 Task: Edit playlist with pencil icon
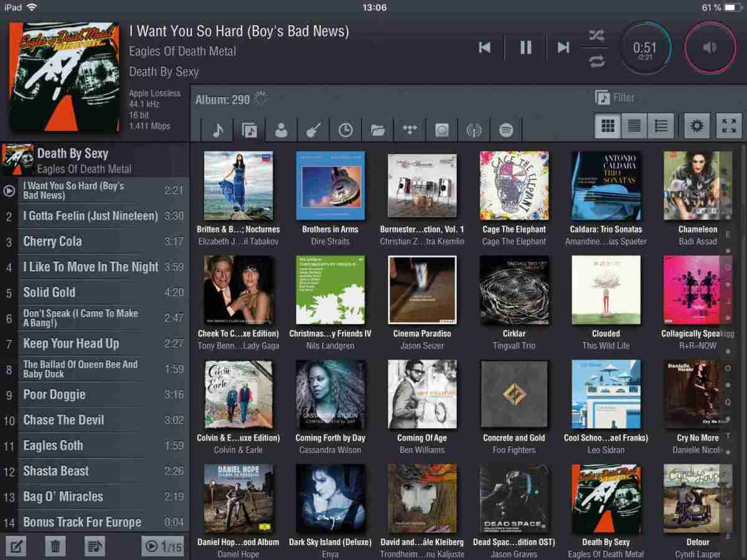coord(16,546)
